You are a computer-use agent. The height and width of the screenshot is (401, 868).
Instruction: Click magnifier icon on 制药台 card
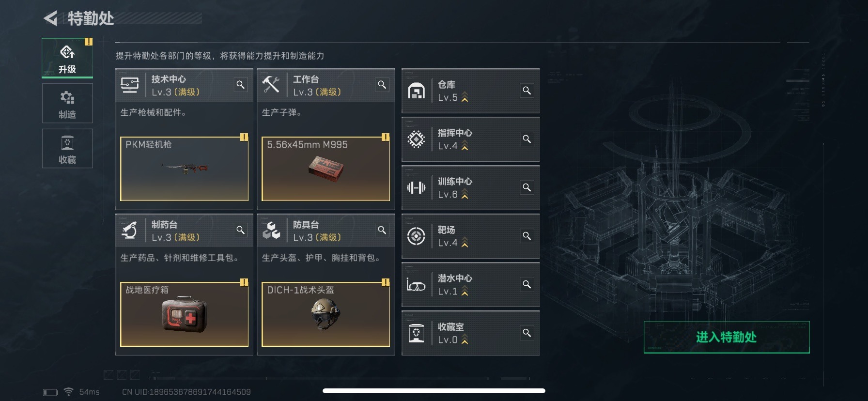pos(241,230)
